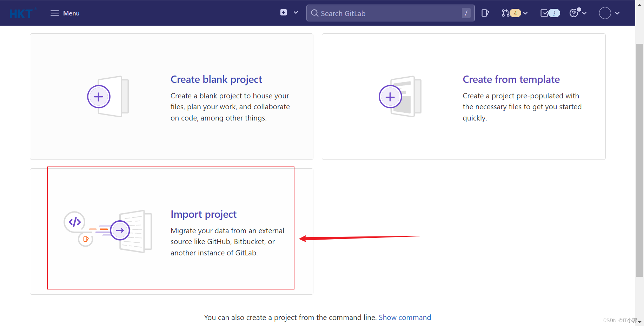Viewport: 644px width, 326px height.
Task: Open the help question mark icon
Action: [x=574, y=13]
